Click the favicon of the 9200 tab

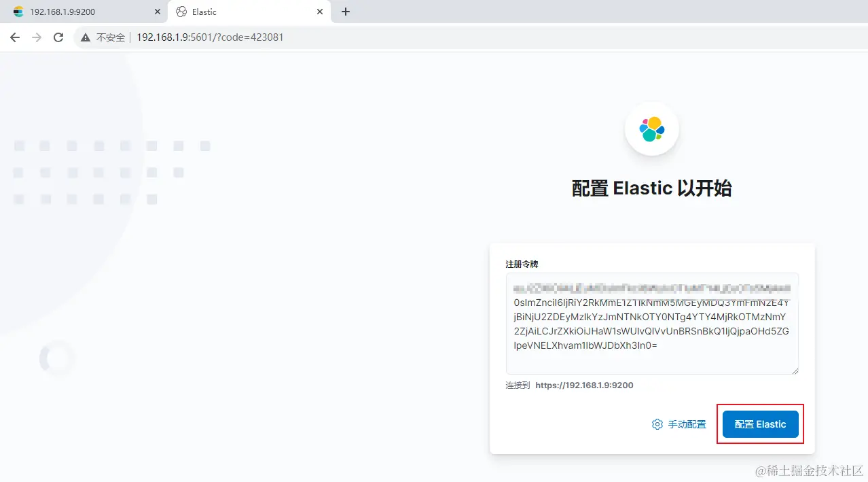click(x=18, y=12)
